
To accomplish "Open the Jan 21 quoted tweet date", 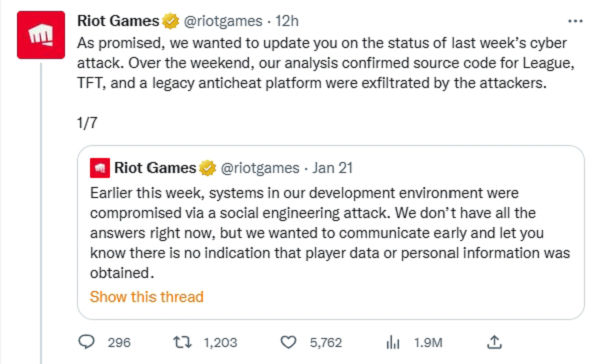I will [x=332, y=168].
